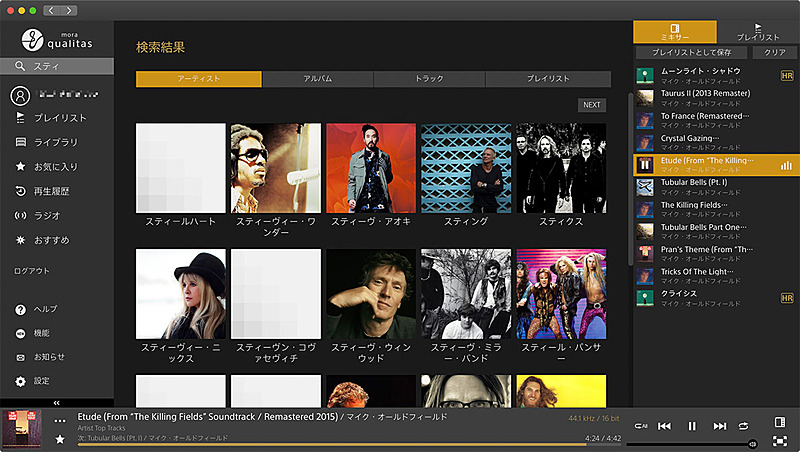Play queue track クライシス
This screenshot has height=452, width=800.
(716, 298)
